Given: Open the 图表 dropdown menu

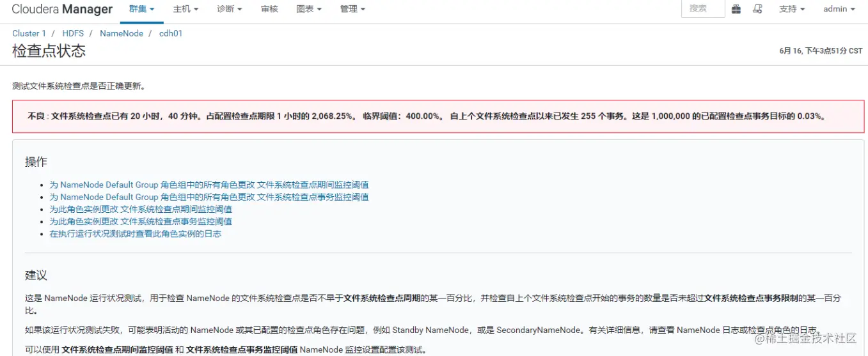Looking at the screenshot, I should (x=309, y=9).
